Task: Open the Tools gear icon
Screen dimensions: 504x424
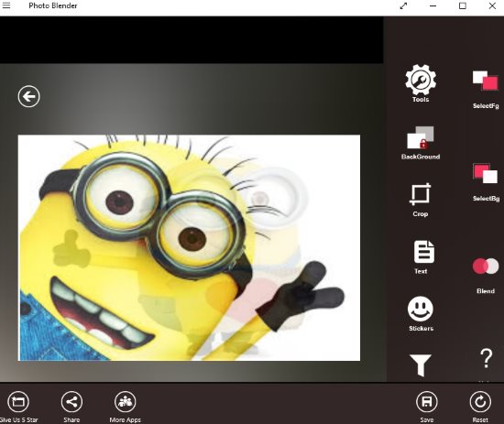Action: point(421,80)
